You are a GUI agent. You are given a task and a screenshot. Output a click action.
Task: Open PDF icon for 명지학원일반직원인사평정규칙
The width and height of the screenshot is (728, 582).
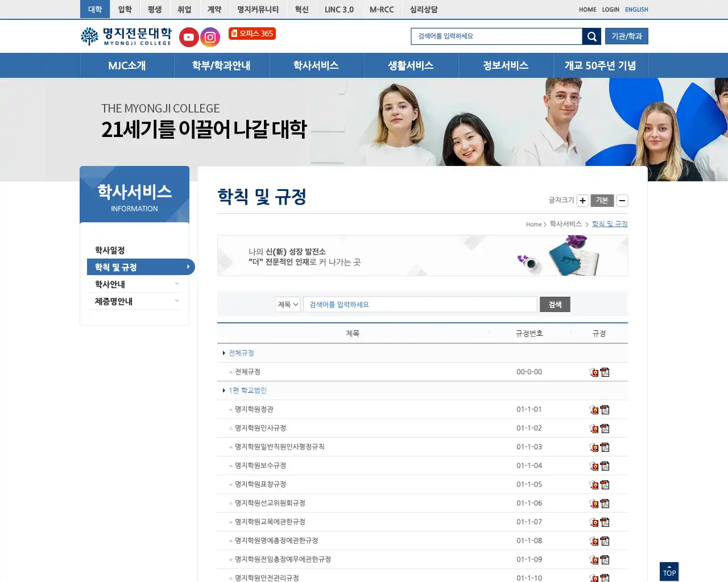605,447
